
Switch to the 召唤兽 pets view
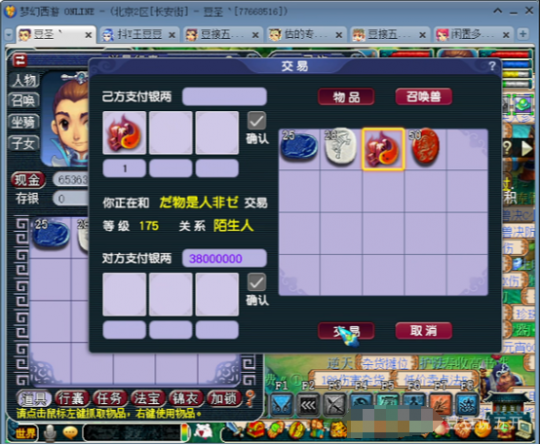[x=424, y=97]
